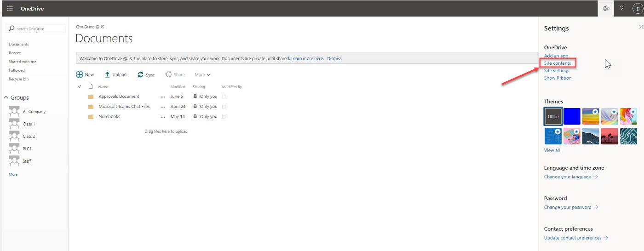Open the Approvals Document folder name
644x251 pixels.
119,97
